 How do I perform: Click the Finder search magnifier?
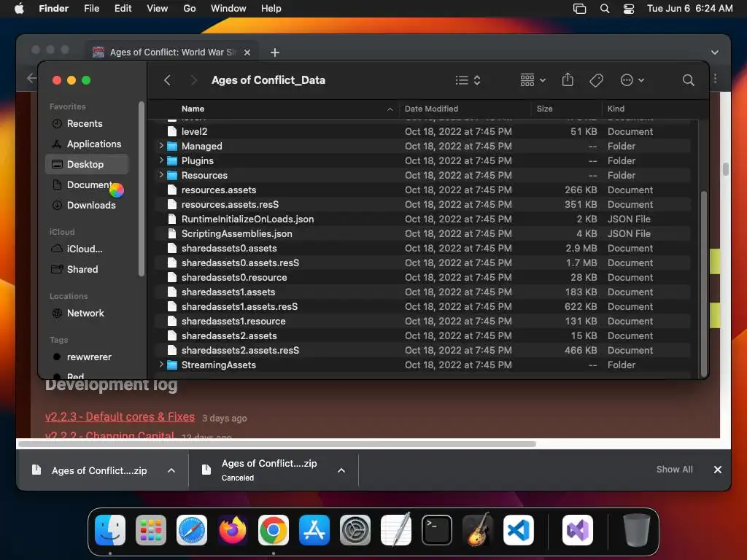(688, 80)
